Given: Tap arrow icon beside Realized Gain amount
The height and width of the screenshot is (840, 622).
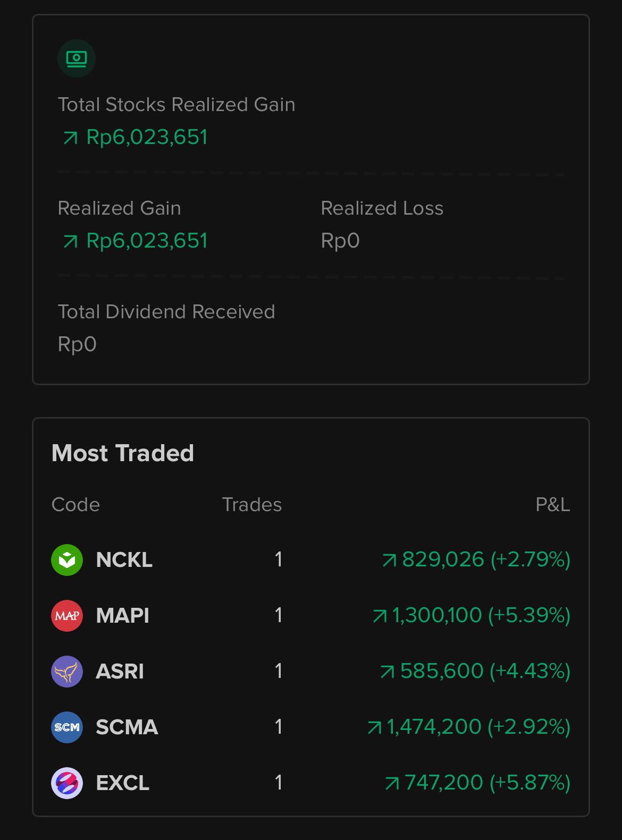Looking at the screenshot, I should click(x=70, y=242).
